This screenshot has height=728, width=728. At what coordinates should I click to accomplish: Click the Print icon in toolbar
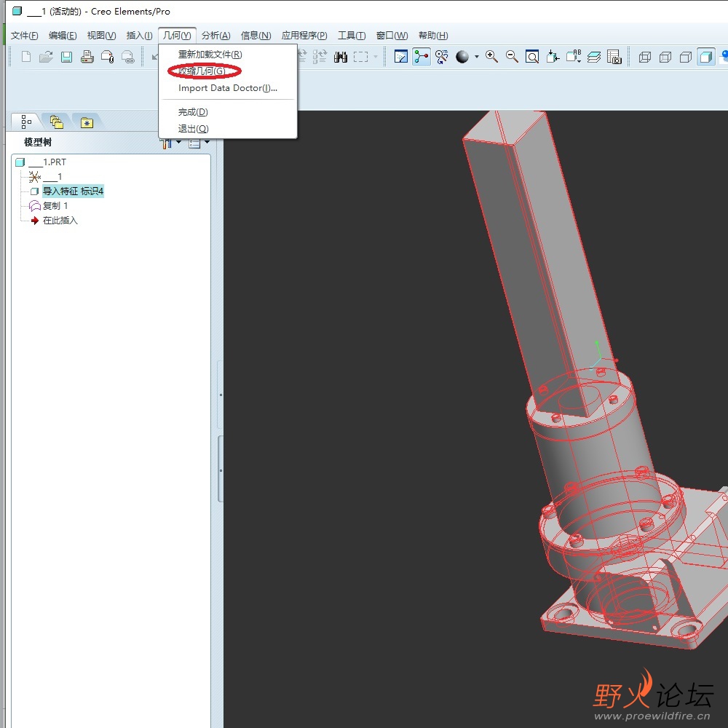(87, 57)
